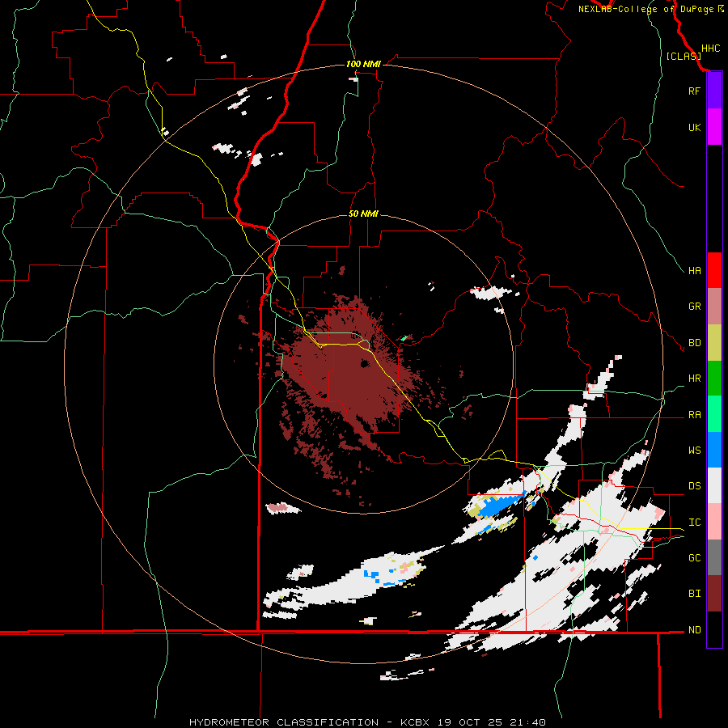Click the GC legend label
This screenshot has width=728, height=728.
pos(694,557)
